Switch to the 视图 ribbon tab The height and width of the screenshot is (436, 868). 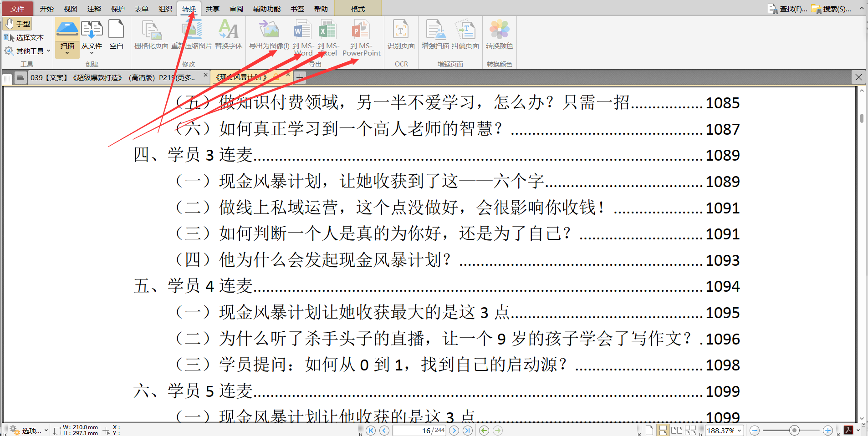[71, 9]
